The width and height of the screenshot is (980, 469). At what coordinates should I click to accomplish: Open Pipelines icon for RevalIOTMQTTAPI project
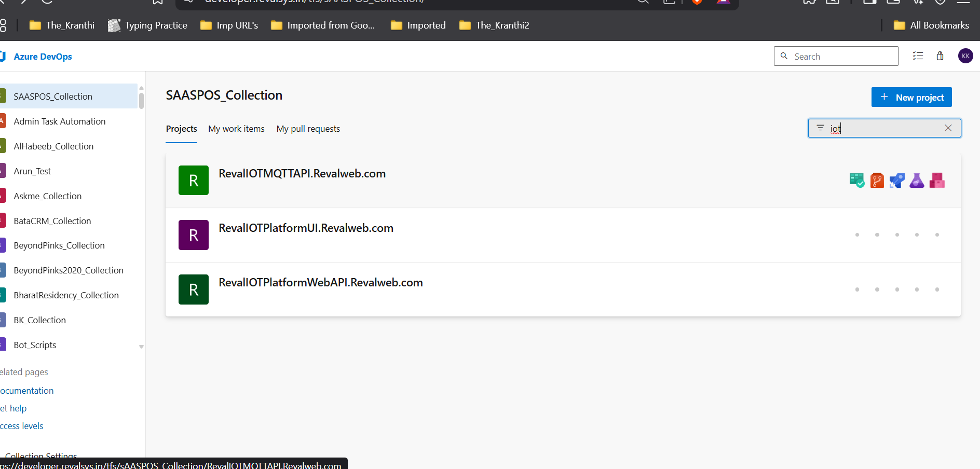(897, 181)
